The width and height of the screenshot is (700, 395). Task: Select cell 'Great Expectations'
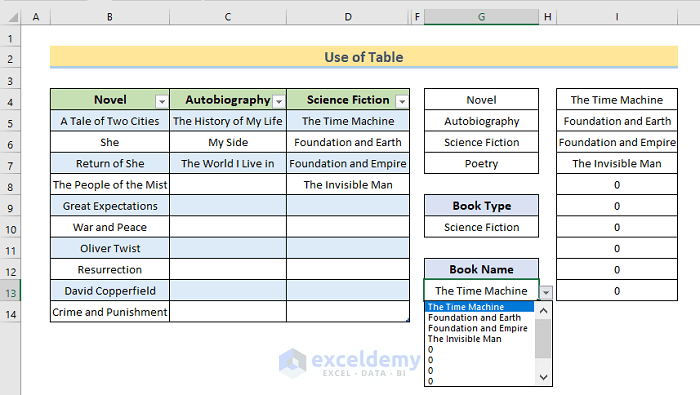110,206
